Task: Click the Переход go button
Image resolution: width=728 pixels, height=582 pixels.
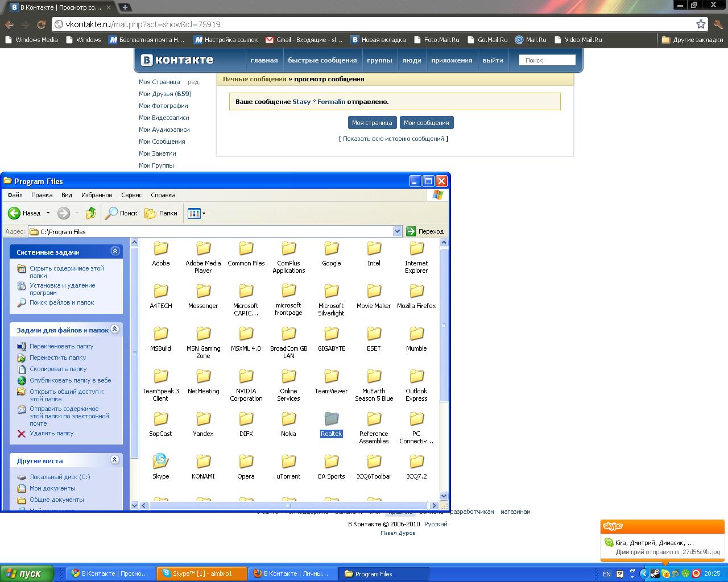Action: tap(425, 231)
